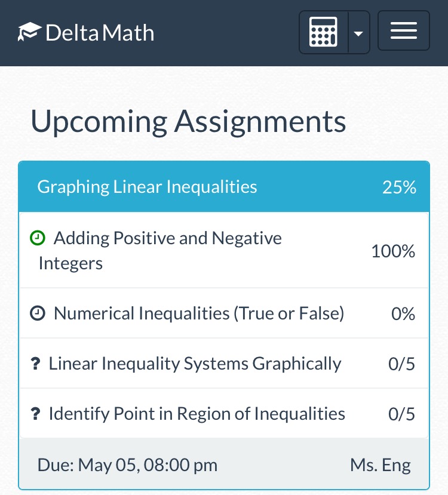Viewport: 448px width, 495px height.
Task: Click the 100% score on Adding Integers
Action: (x=393, y=251)
